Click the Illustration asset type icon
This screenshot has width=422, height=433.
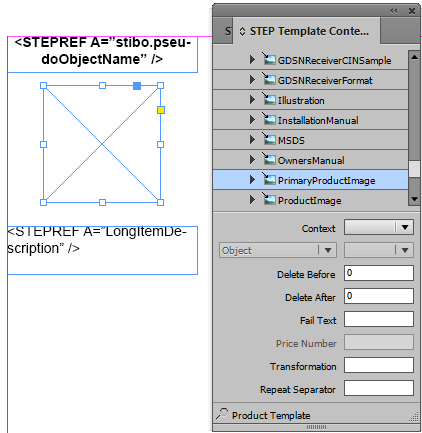point(269,99)
